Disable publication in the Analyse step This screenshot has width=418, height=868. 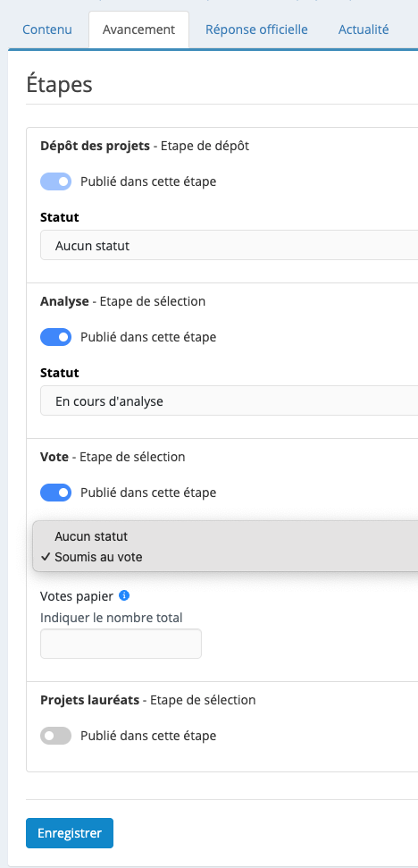pyautogui.click(x=56, y=337)
